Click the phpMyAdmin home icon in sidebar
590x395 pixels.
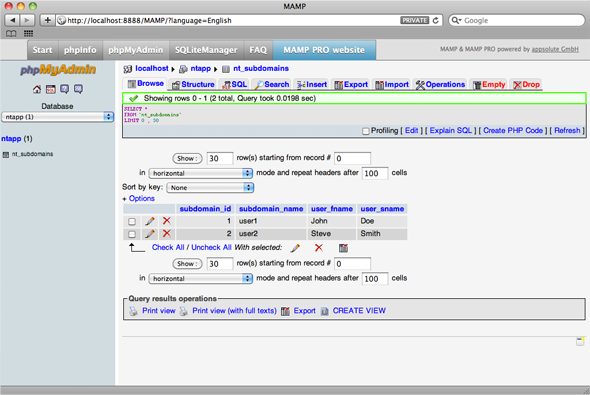pyautogui.click(x=37, y=89)
